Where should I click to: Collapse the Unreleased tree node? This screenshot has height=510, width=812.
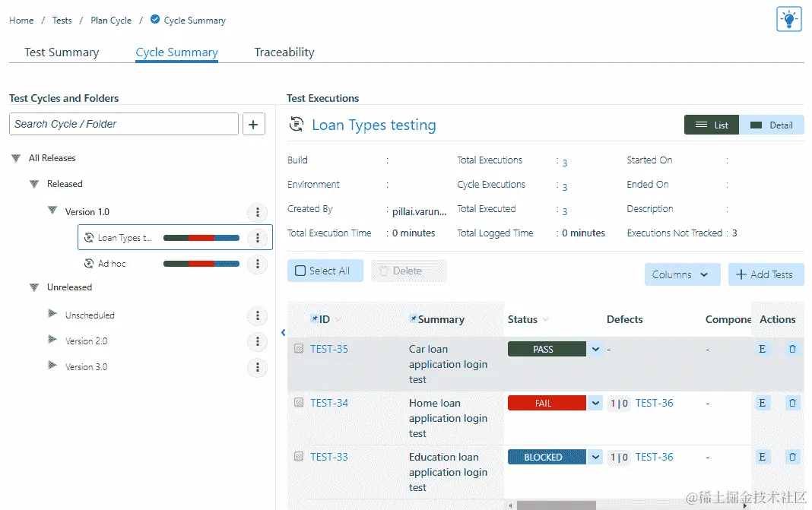34,287
